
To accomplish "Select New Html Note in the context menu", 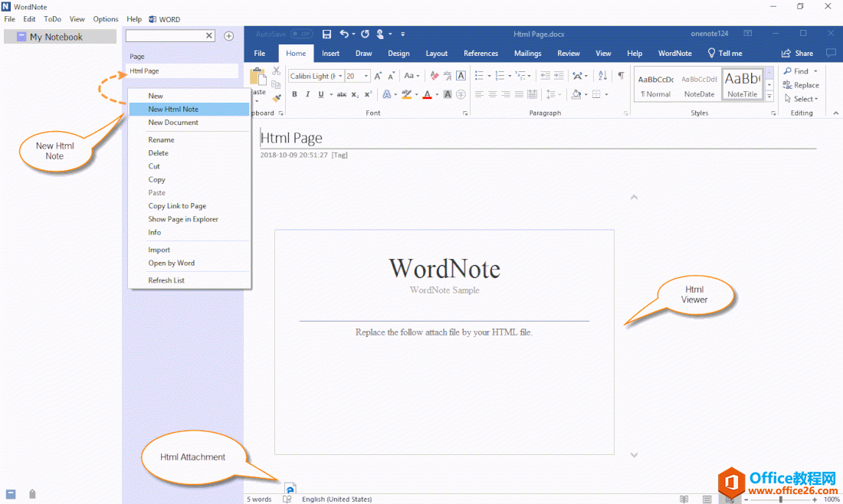I will point(174,109).
